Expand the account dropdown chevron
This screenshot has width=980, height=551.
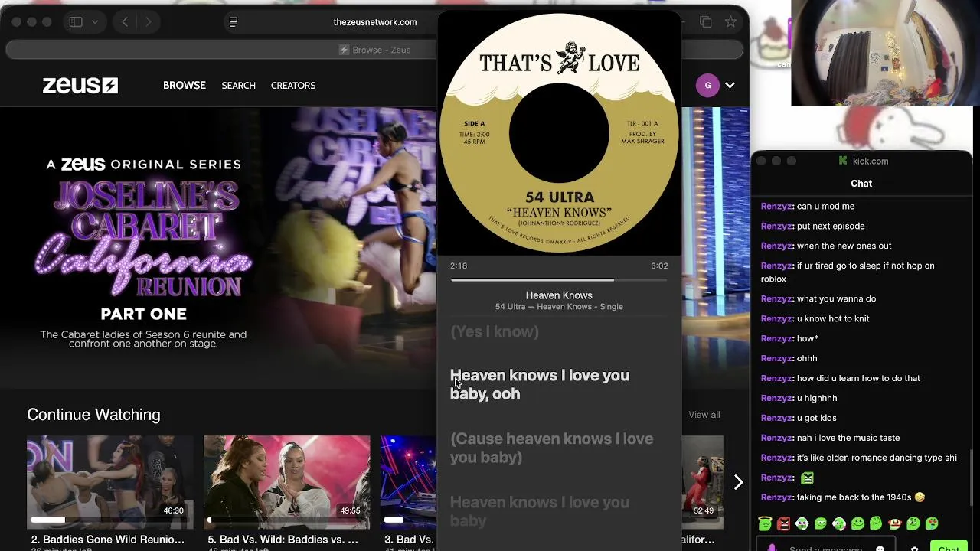click(730, 86)
